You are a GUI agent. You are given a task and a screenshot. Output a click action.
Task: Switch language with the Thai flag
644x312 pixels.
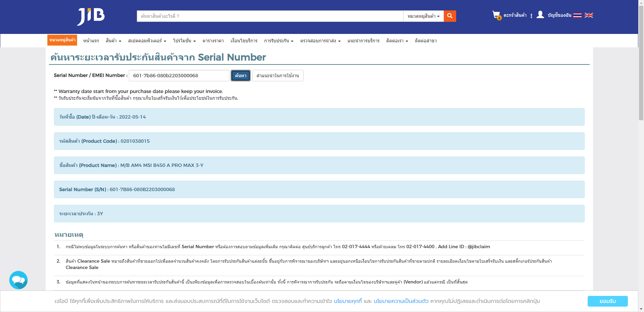pyautogui.click(x=577, y=15)
